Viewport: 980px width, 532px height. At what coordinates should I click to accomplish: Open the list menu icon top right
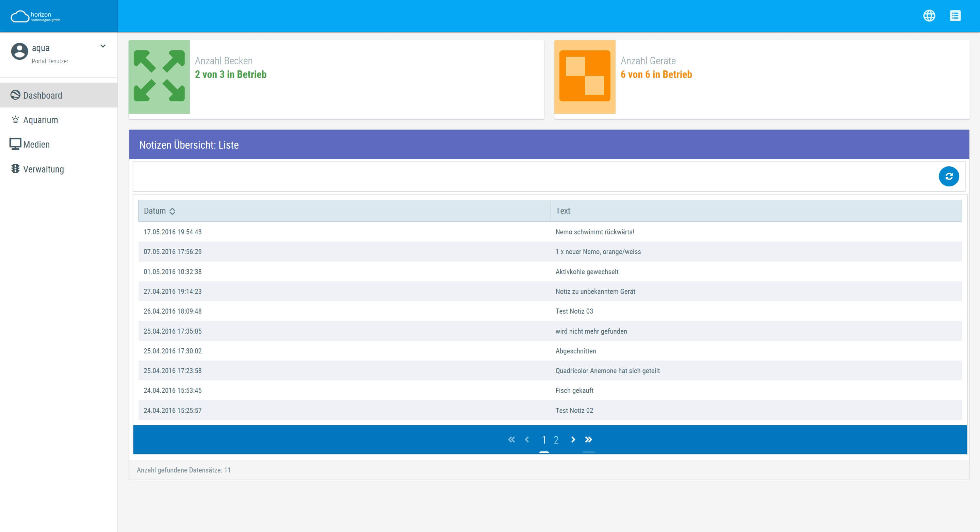coord(956,16)
